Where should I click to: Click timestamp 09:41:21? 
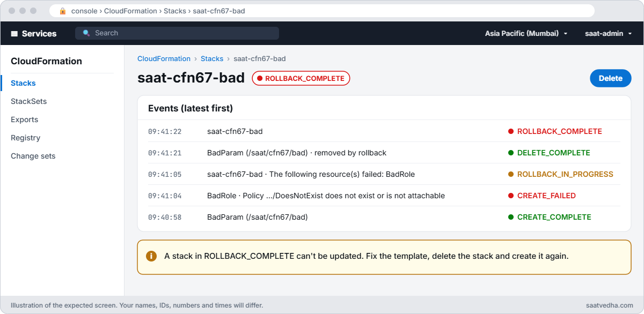coord(165,153)
